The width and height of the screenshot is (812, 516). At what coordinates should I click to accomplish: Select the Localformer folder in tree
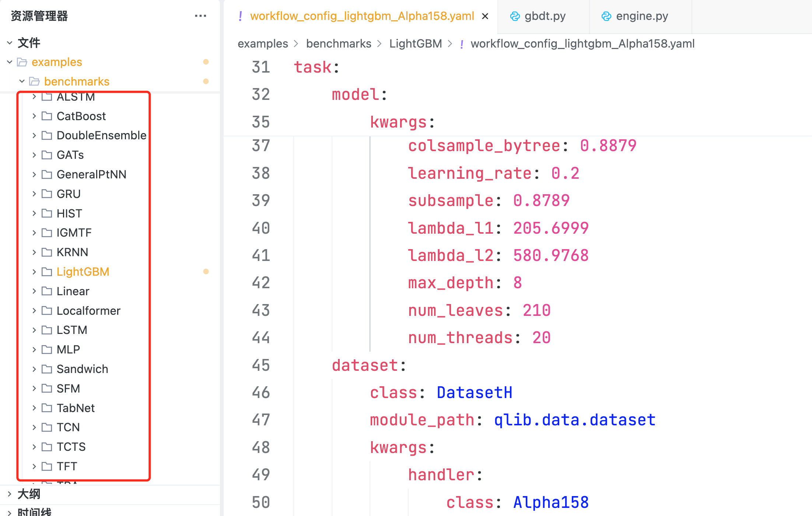(x=88, y=311)
